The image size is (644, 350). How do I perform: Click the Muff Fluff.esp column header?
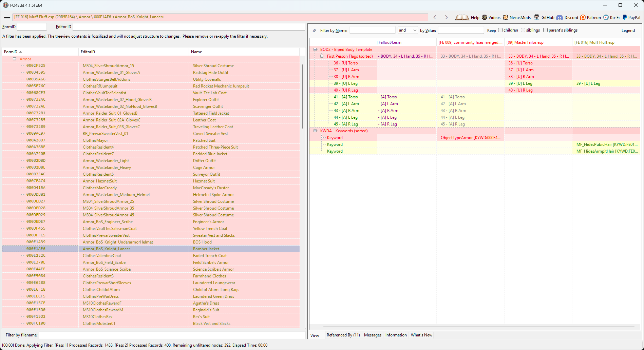(606, 42)
